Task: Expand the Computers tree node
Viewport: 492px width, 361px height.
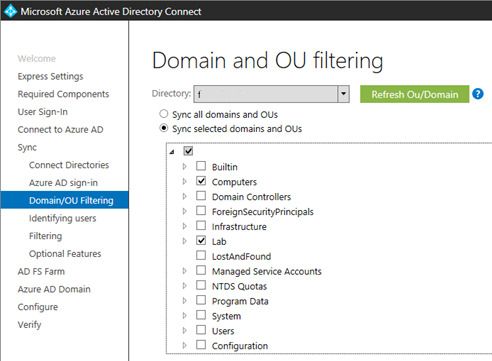Action: (x=184, y=181)
